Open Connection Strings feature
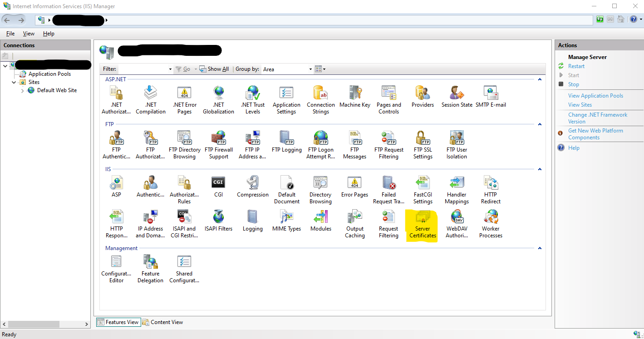This screenshot has width=644, height=339. [321, 100]
